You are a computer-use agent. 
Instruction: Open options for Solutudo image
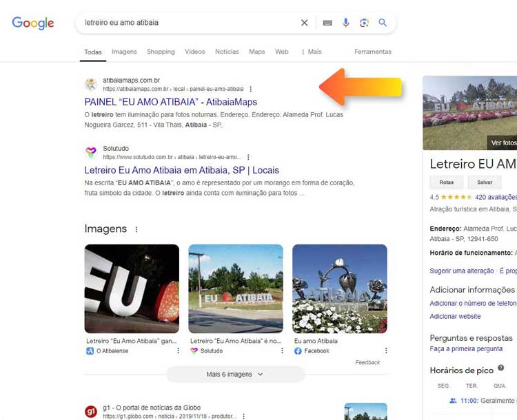tap(282, 350)
